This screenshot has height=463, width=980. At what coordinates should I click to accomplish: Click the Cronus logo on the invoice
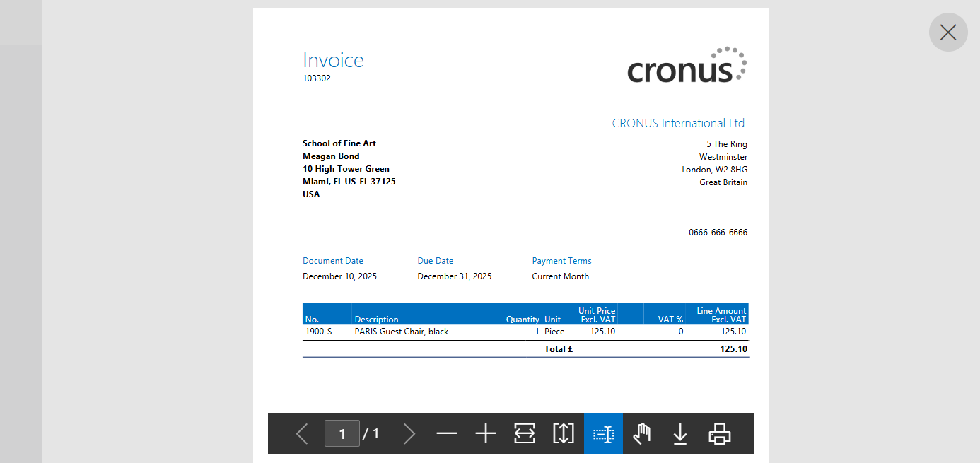(686, 66)
